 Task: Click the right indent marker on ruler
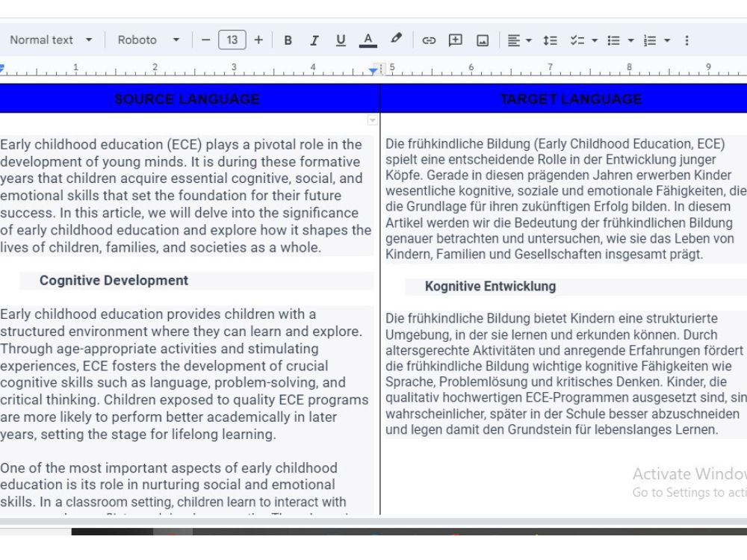coord(373,71)
